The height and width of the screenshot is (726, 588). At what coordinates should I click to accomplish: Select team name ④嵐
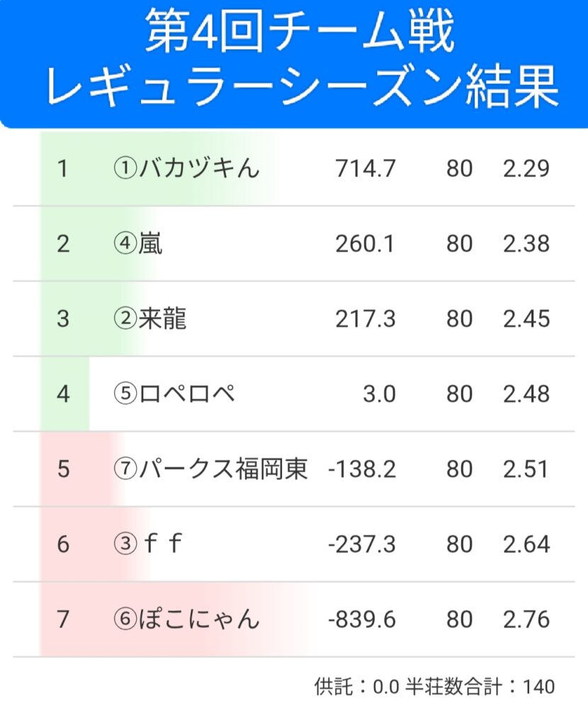[x=137, y=244]
